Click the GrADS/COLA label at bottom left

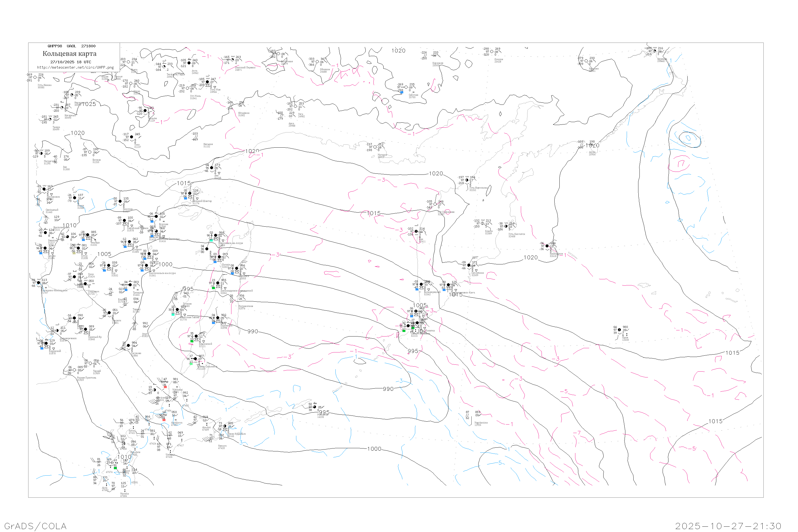click(35, 526)
